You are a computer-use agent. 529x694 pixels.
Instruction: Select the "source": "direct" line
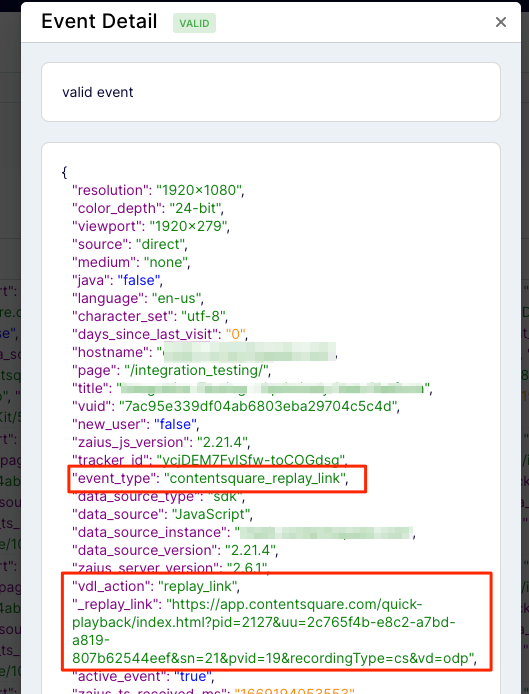point(130,244)
